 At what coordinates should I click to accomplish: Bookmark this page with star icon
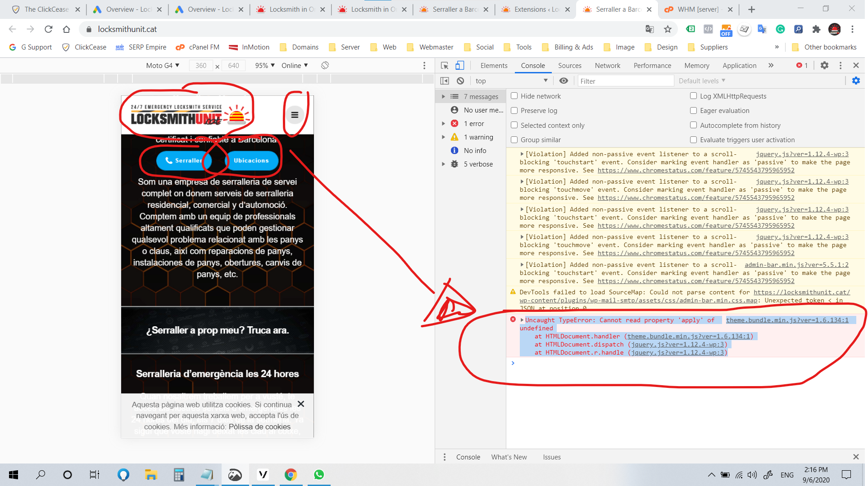pyautogui.click(x=668, y=29)
